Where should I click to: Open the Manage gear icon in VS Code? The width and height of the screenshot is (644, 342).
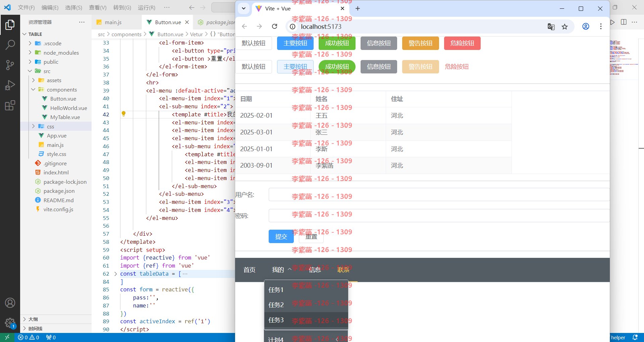[x=10, y=323]
